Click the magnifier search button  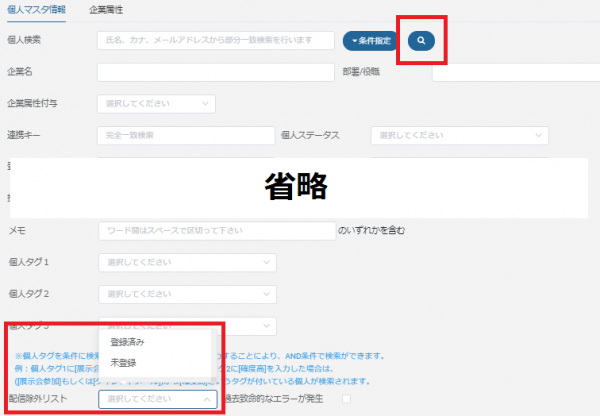421,41
